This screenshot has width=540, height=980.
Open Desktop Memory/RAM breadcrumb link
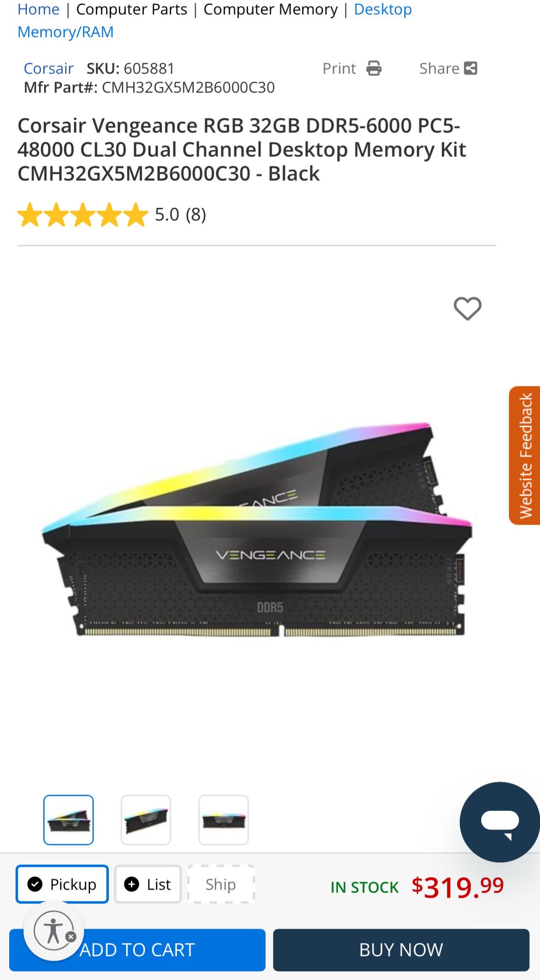tap(214, 20)
